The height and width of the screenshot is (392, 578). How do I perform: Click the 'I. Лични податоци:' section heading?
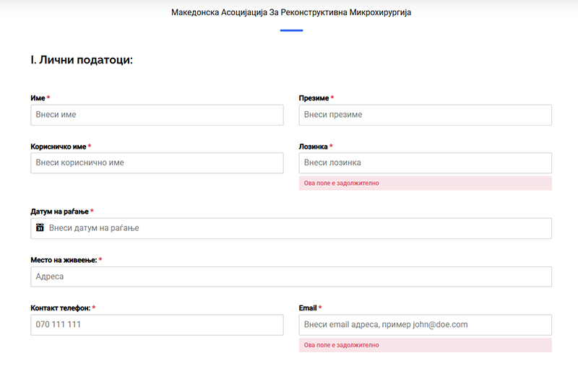pos(82,60)
